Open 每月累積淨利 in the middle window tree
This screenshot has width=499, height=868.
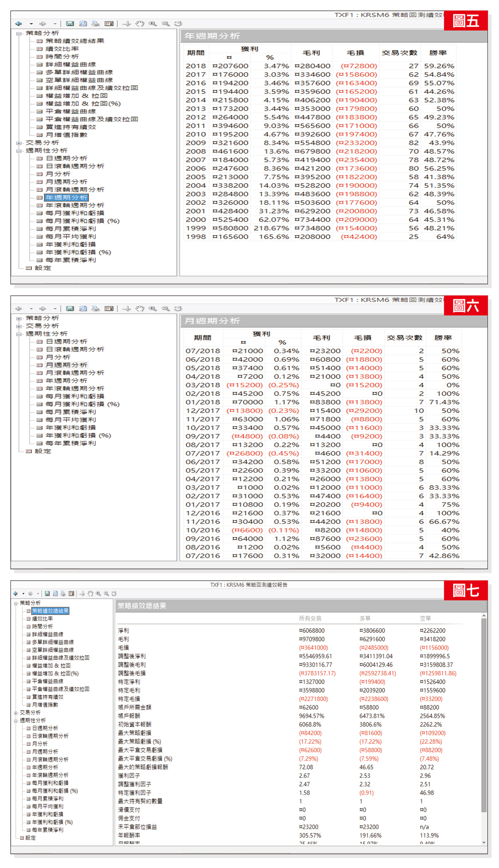[70, 412]
